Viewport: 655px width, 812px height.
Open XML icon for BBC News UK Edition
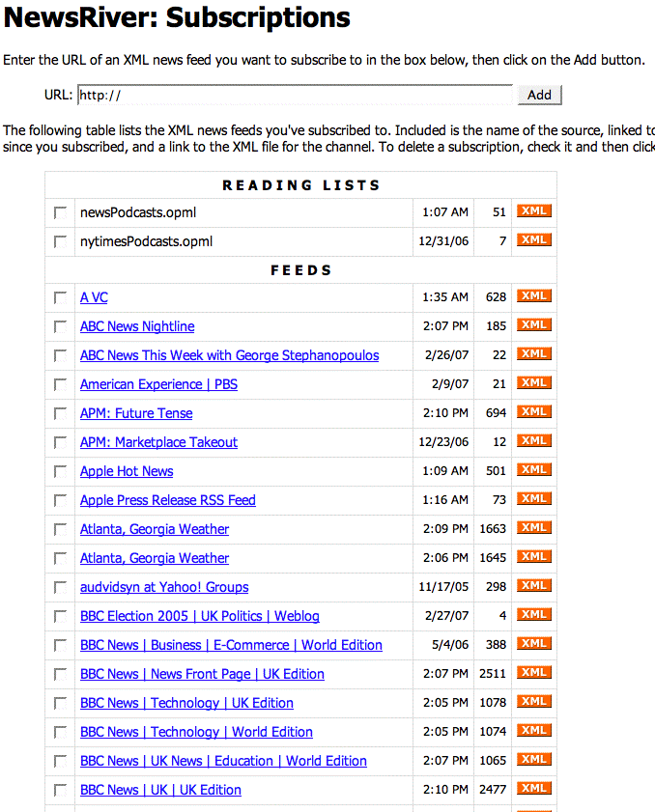click(x=534, y=789)
